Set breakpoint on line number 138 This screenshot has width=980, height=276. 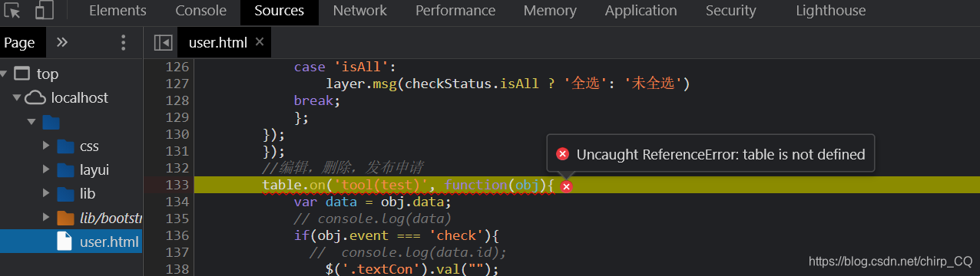coord(177,268)
